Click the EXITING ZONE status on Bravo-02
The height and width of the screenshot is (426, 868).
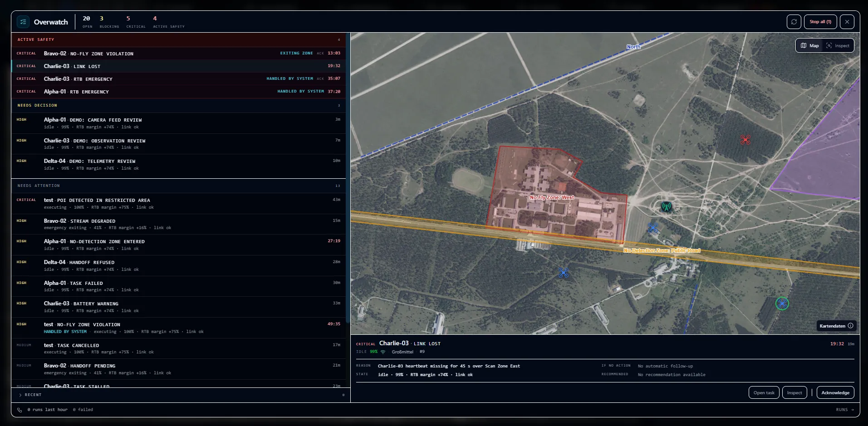296,53
